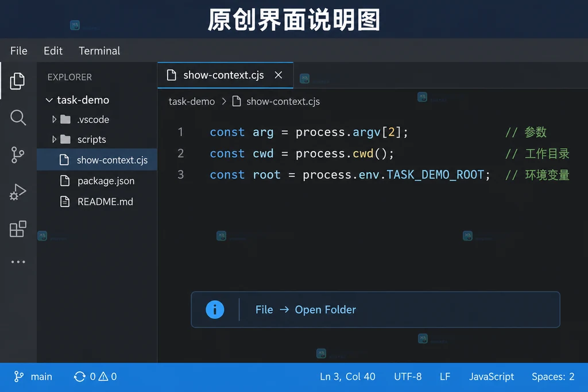This screenshot has height=392, width=588.
Task: Click the cwd() call in line 2
Action: click(370, 153)
